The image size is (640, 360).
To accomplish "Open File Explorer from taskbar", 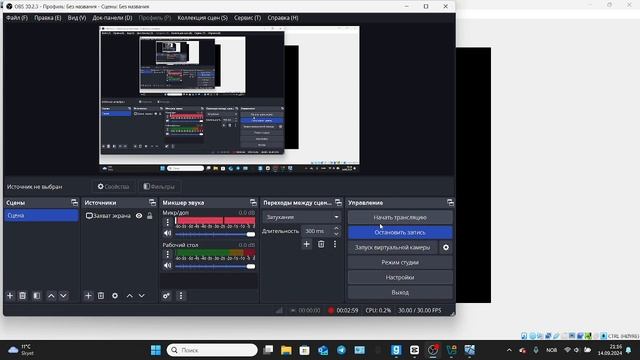I will click(x=286, y=350).
